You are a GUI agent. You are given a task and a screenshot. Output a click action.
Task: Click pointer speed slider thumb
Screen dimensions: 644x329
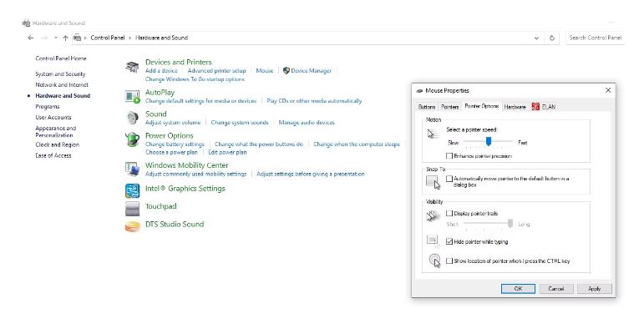pyautogui.click(x=489, y=142)
